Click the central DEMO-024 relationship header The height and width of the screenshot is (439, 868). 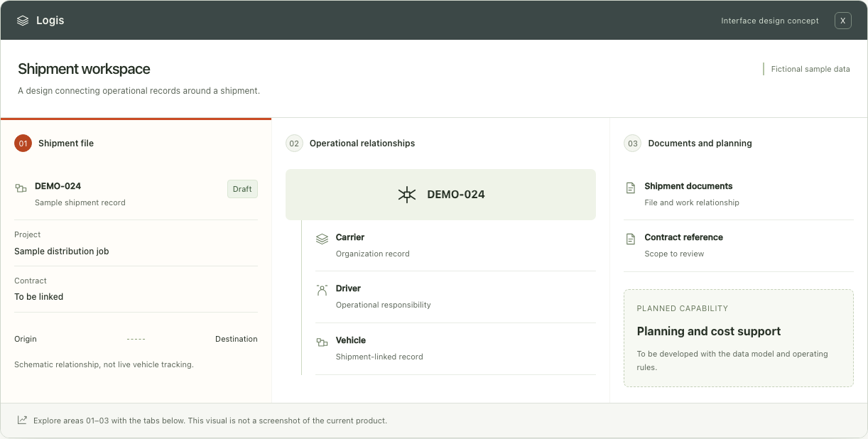pos(440,195)
